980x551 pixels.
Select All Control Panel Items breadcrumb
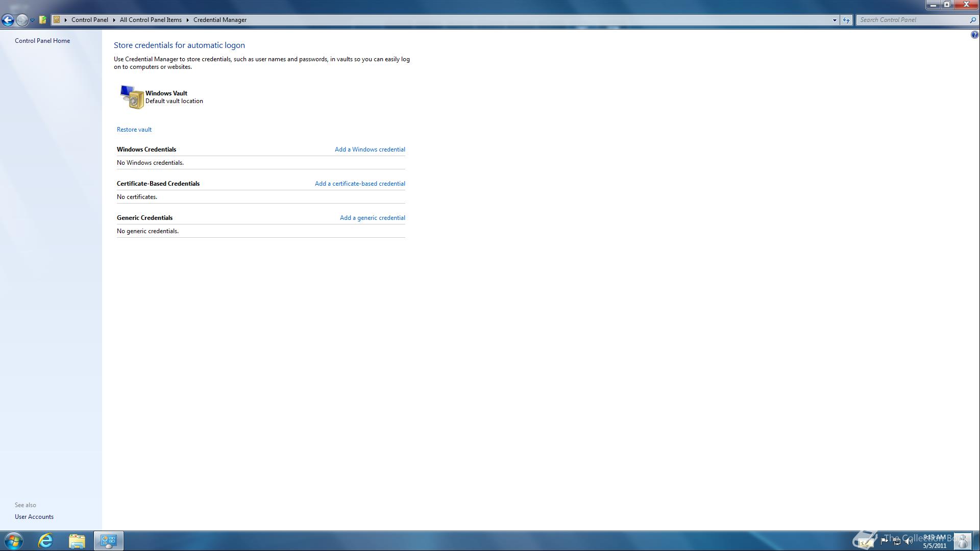point(151,20)
